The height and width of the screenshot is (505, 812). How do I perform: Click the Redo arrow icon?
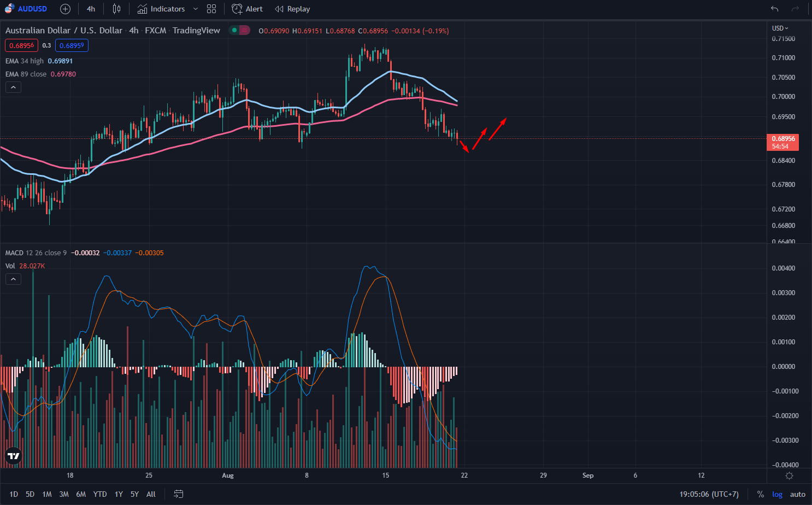point(796,9)
